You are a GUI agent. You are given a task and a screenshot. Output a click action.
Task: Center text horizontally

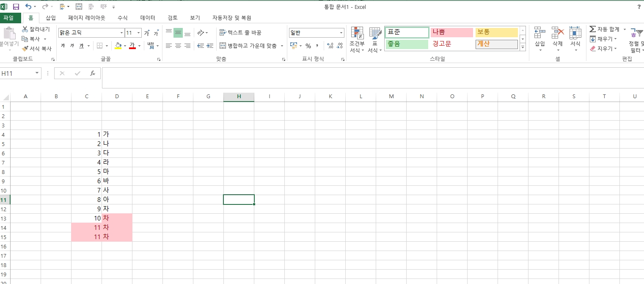pos(178,46)
